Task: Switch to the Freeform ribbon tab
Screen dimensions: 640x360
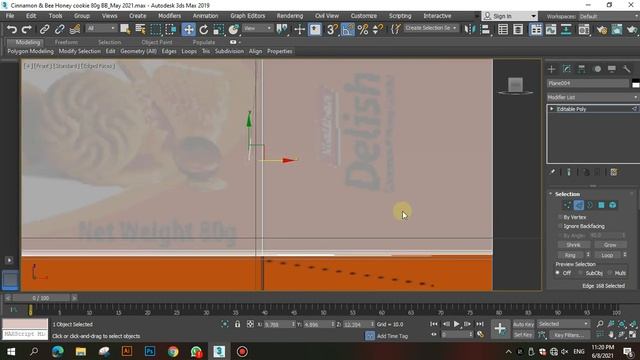Action: [66, 42]
